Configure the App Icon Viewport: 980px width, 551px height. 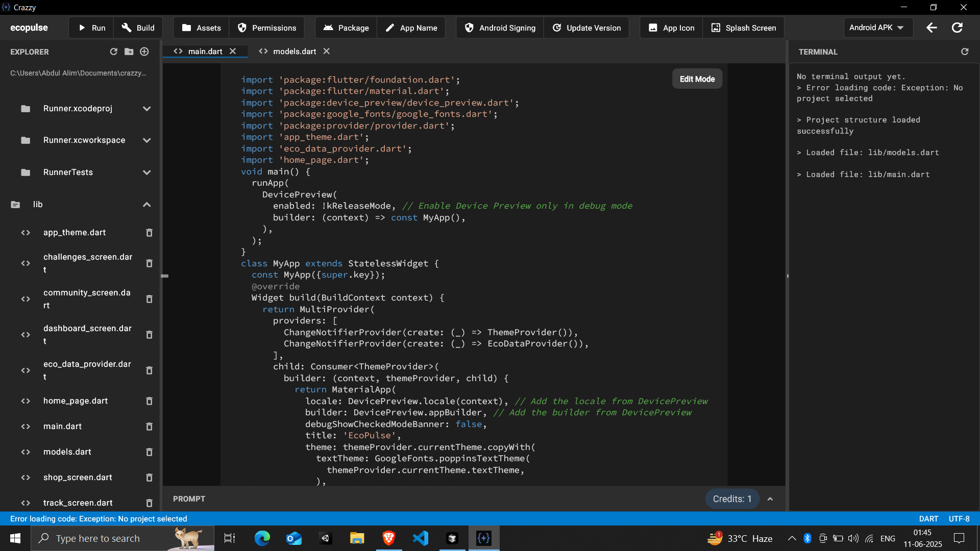671,28
